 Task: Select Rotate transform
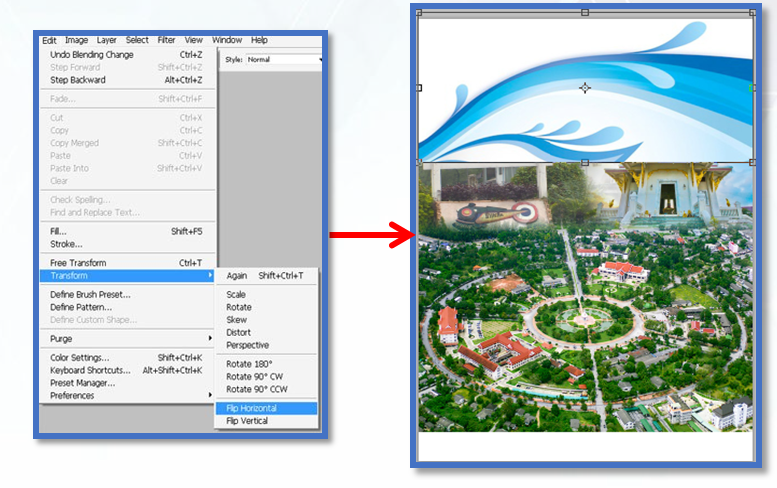pyautogui.click(x=267, y=307)
